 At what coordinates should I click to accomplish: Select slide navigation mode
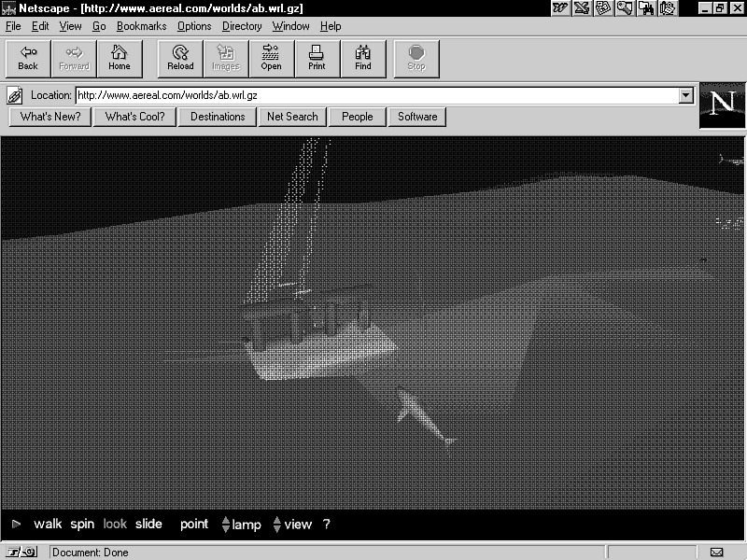click(x=148, y=525)
